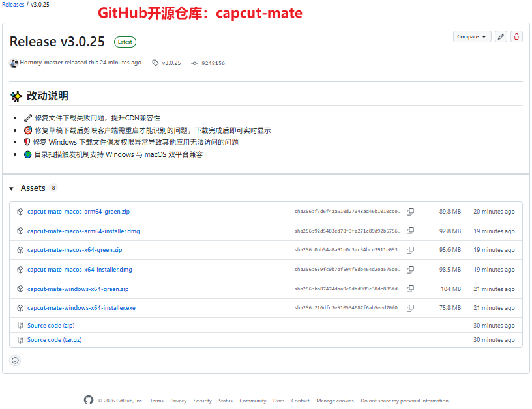Open the v3.0.25 tag link
This screenshot has width=532, height=409.
tap(171, 63)
